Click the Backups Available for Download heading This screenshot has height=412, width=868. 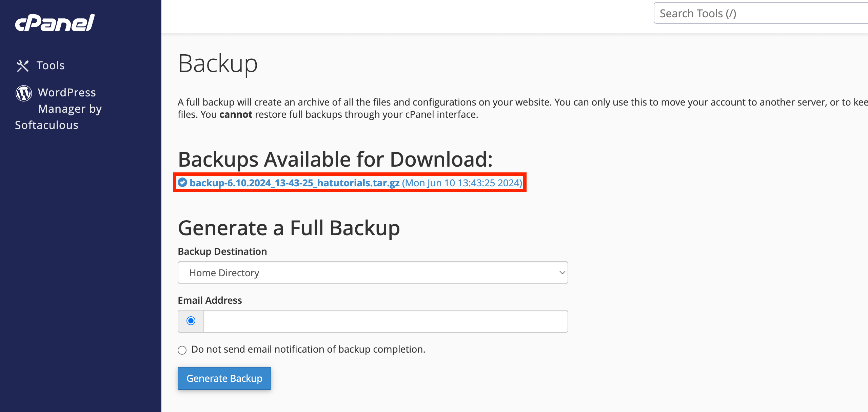[x=337, y=159]
